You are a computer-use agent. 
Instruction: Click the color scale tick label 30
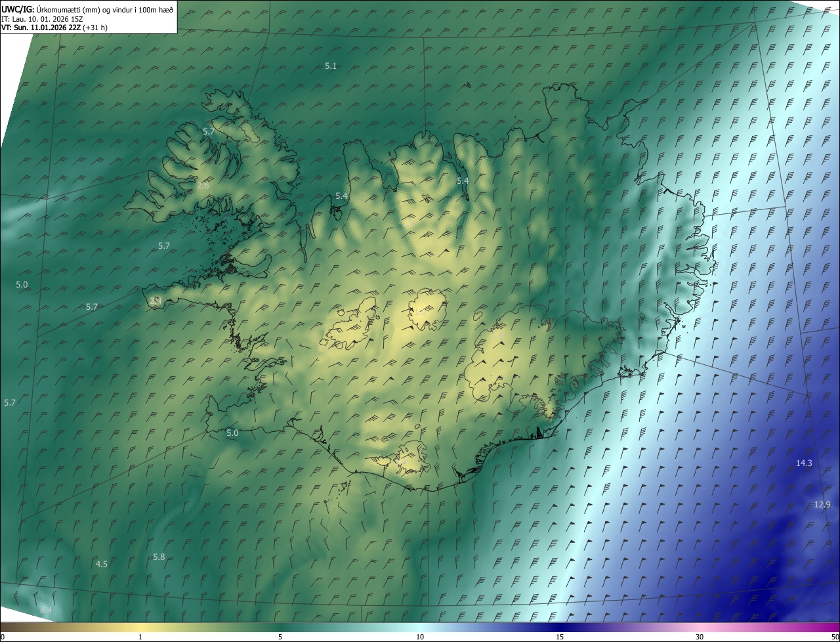(x=700, y=637)
